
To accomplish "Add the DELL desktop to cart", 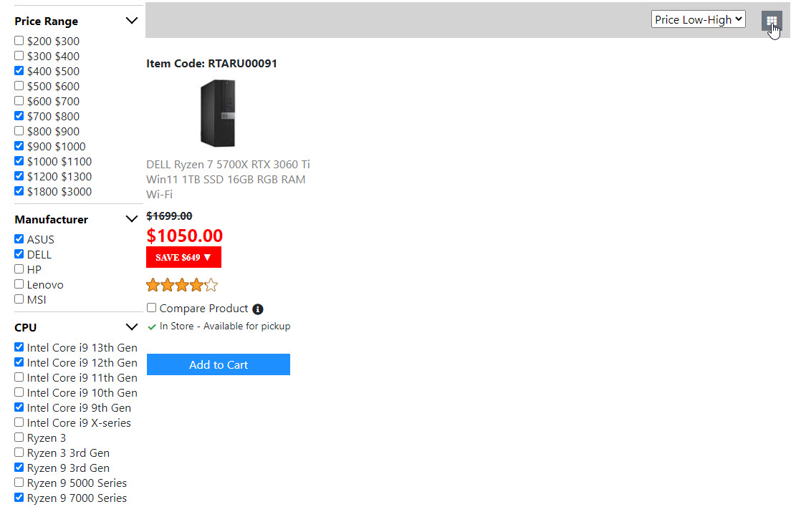I will [218, 364].
